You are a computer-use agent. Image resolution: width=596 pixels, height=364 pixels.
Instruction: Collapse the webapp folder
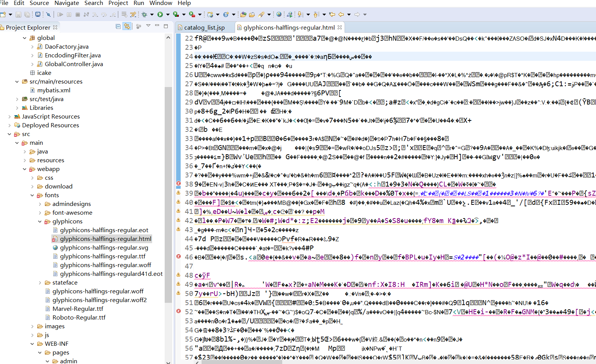click(x=25, y=169)
